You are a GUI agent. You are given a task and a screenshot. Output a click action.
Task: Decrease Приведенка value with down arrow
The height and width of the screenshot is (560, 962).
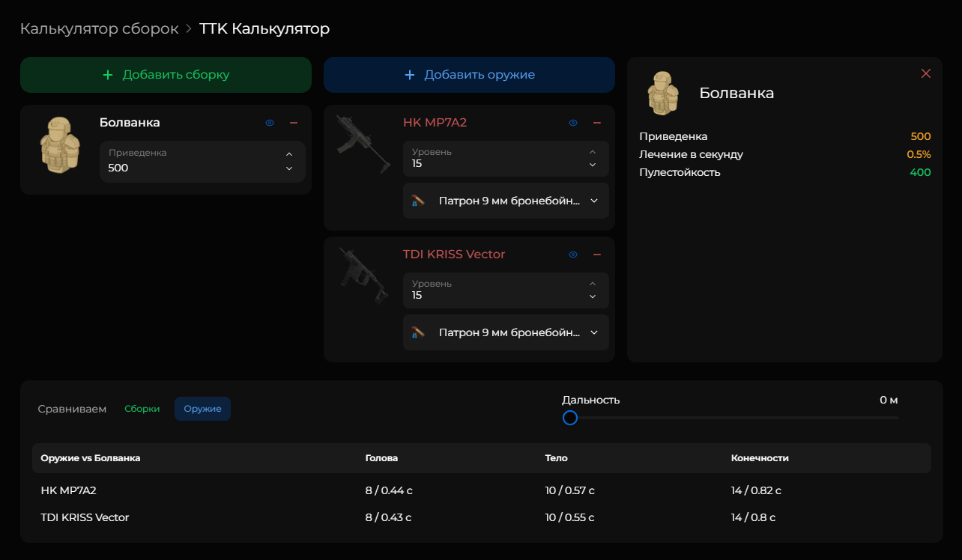[x=289, y=169]
